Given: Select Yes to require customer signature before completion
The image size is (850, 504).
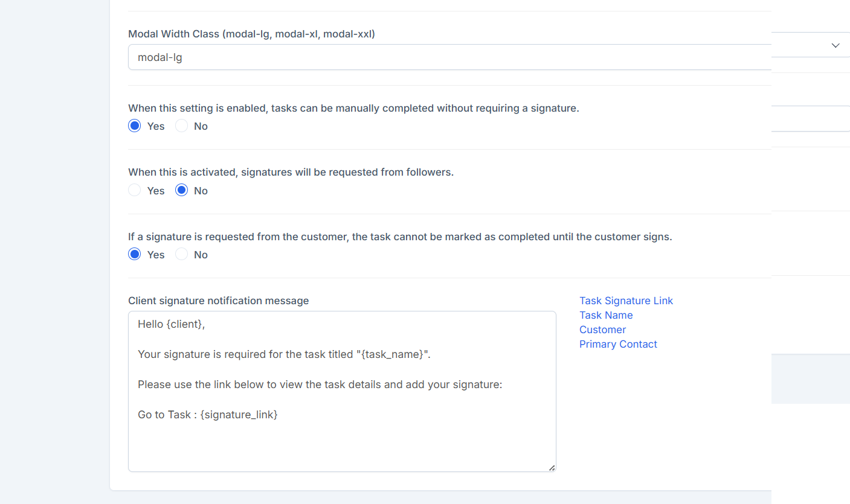Looking at the screenshot, I should 135,255.
